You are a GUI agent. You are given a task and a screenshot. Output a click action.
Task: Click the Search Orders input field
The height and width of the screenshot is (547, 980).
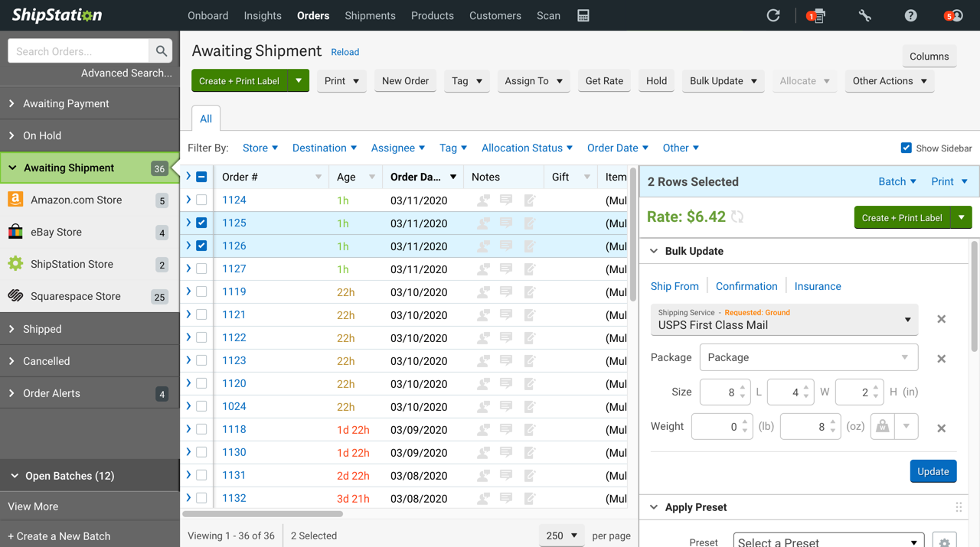point(78,51)
